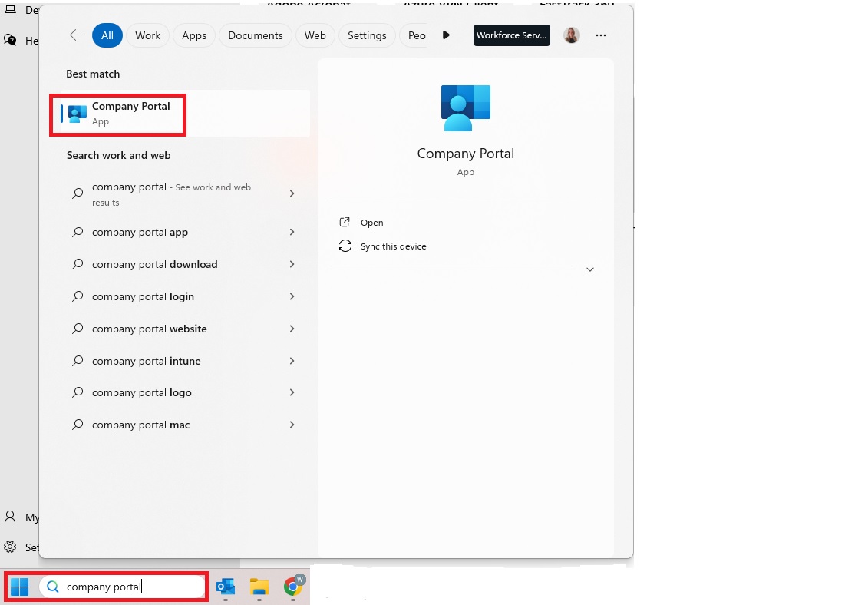
Task: Open the Windows Start button
Action: pos(19,587)
